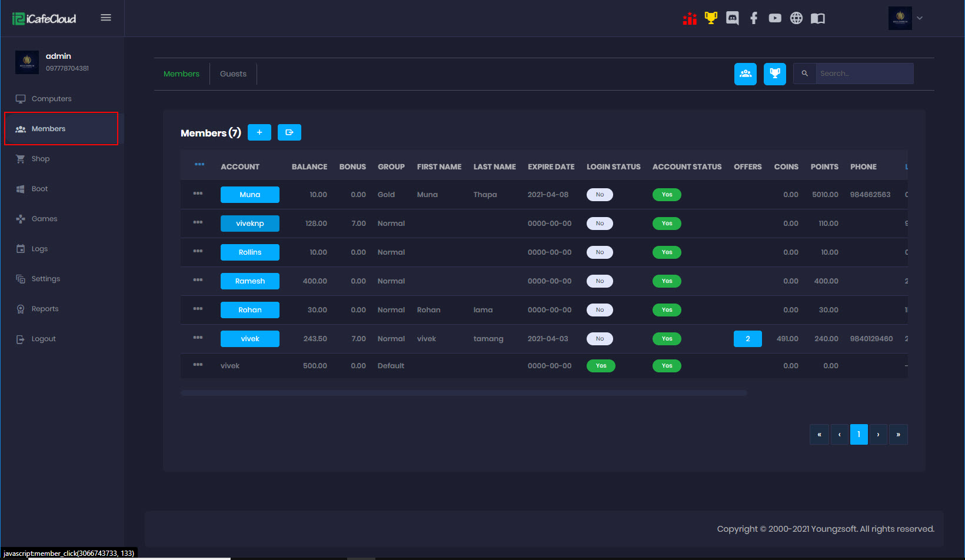Click the blue trophy ranking button
Image resolution: width=965 pixels, height=560 pixels.
[x=774, y=74]
